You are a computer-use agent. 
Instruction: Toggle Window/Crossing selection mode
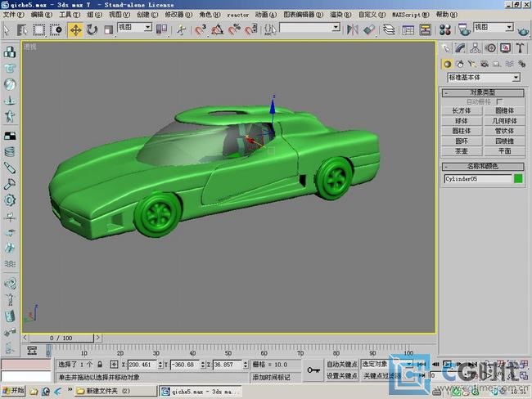pyautogui.click(x=56, y=29)
